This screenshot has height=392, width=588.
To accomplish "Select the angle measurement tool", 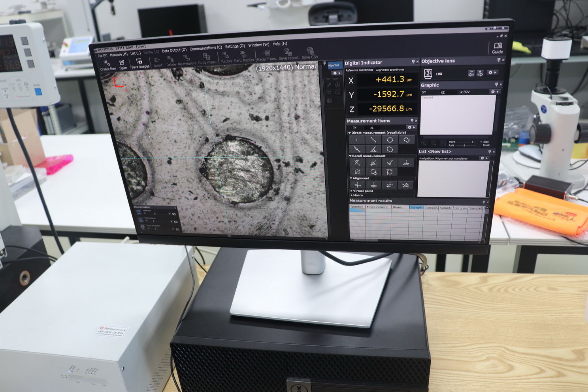I will point(373,149).
